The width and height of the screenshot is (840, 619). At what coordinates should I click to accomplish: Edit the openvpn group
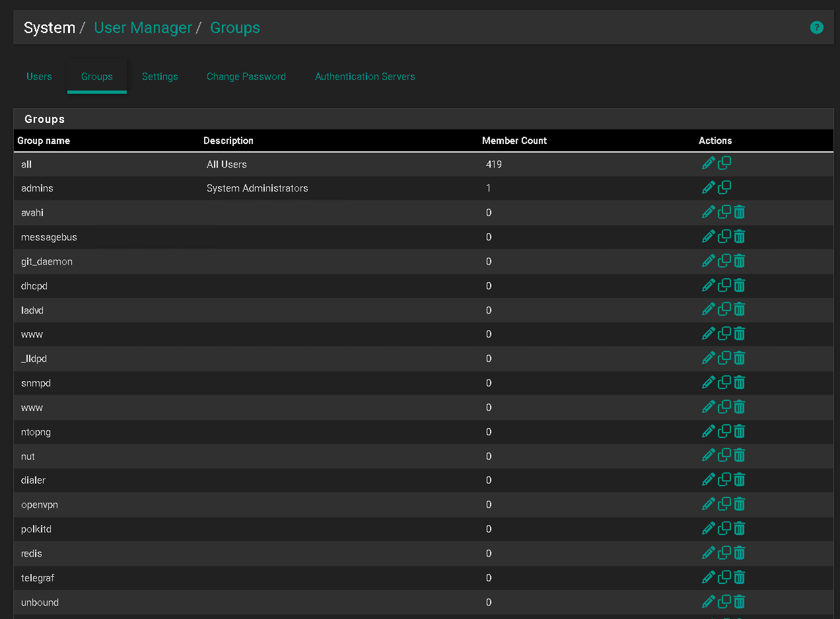709,504
